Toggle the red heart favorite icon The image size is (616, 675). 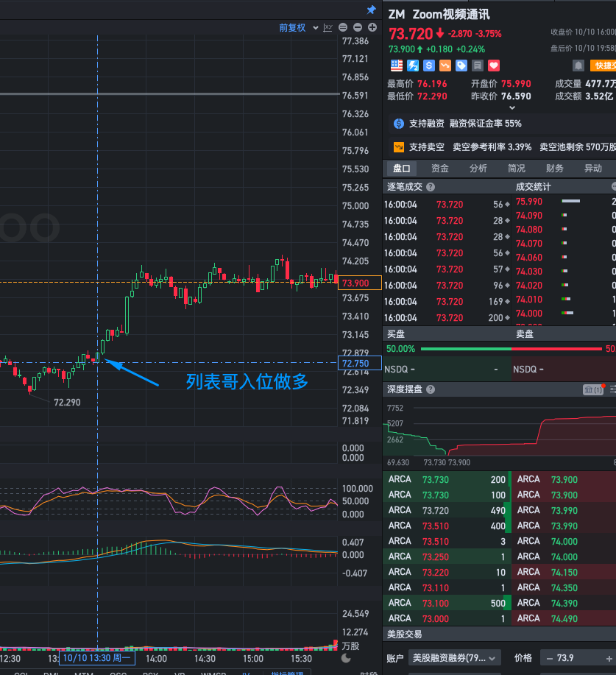point(494,66)
